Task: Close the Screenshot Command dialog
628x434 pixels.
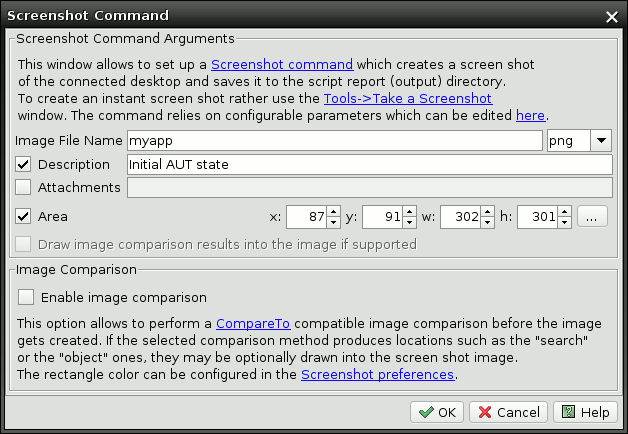Action: coord(612,16)
